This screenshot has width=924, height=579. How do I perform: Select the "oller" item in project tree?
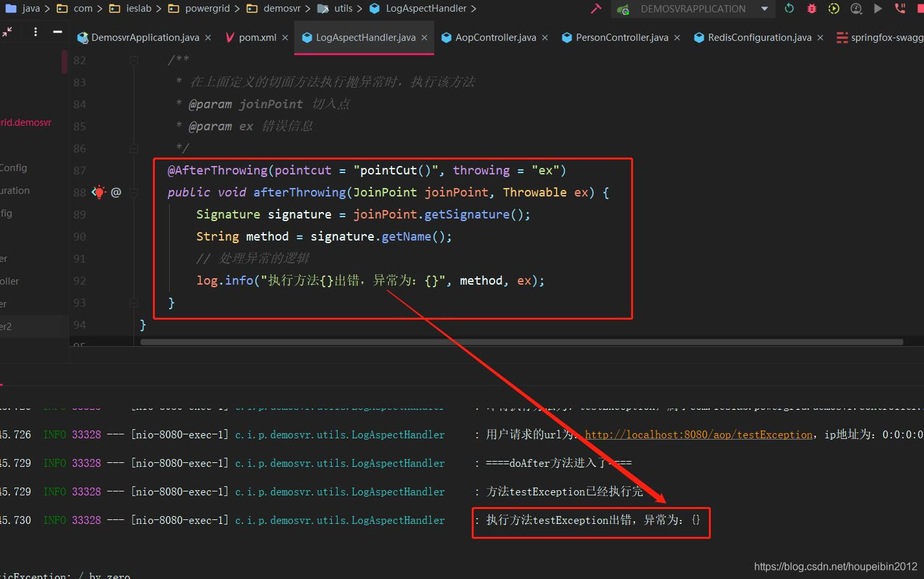[10, 281]
